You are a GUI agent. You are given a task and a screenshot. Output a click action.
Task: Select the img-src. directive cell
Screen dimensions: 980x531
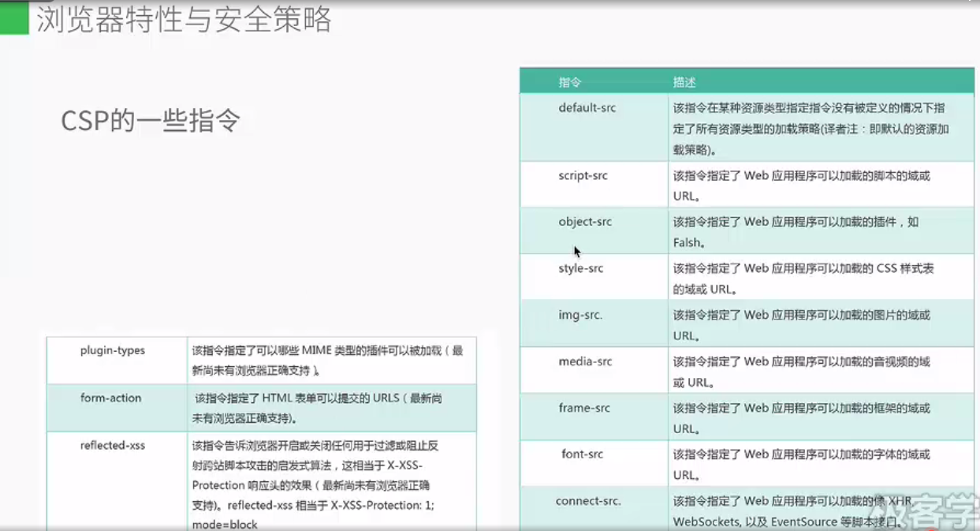click(x=580, y=316)
